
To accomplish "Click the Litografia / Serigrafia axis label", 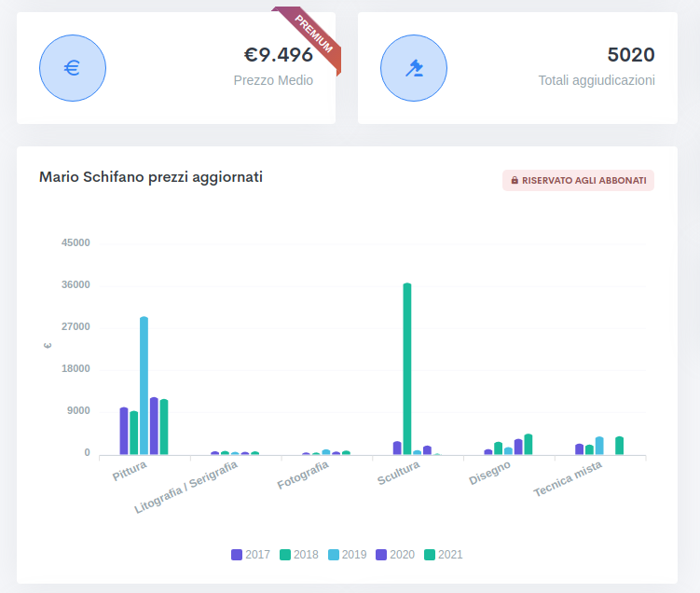I will click(x=185, y=487).
